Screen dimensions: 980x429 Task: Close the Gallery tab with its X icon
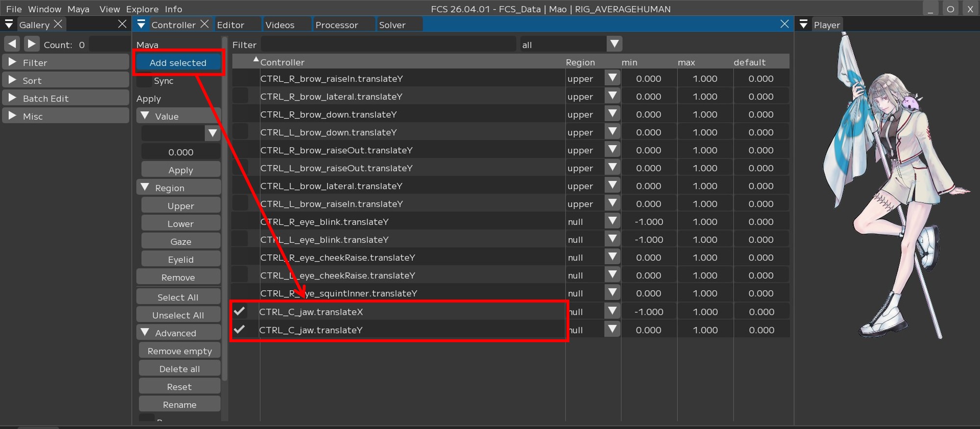[x=58, y=24]
